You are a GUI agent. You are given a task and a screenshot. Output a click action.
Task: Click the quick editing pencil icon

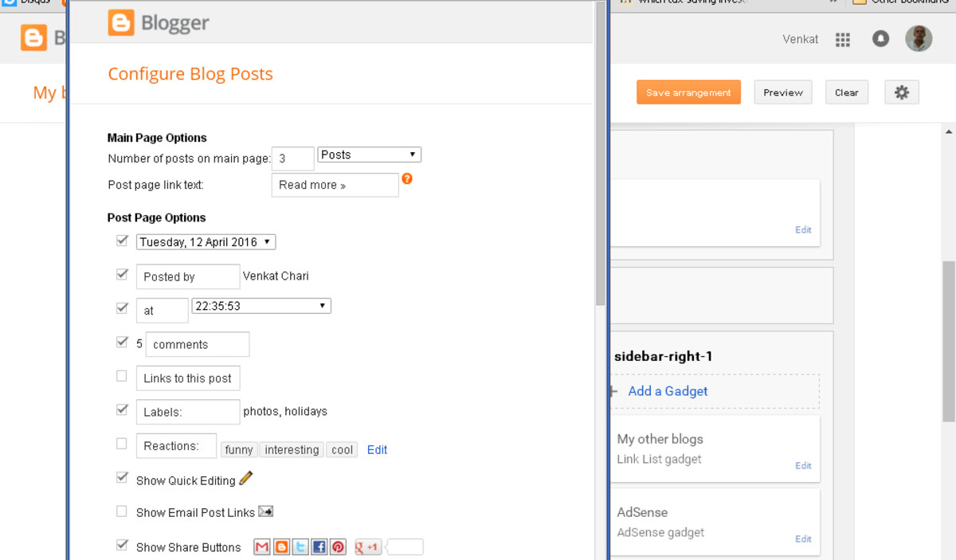(x=245, y=478)
